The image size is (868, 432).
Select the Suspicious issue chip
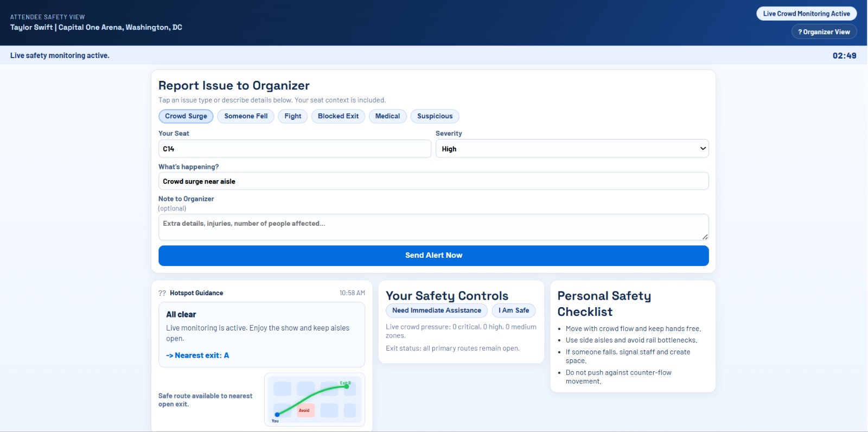pyautogui.click(x=435, y=116)
